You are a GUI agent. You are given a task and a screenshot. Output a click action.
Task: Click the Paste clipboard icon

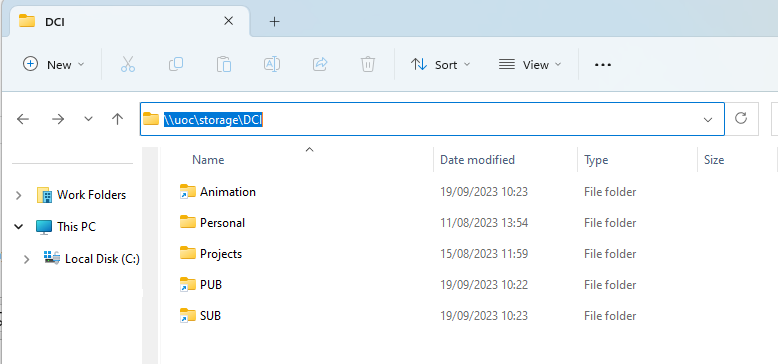point(224,65)
